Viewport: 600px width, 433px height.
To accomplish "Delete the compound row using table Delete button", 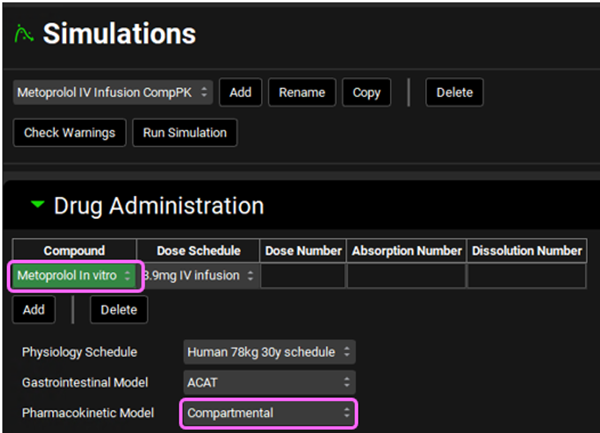I will pyautogui.click(x=118, y=310).
